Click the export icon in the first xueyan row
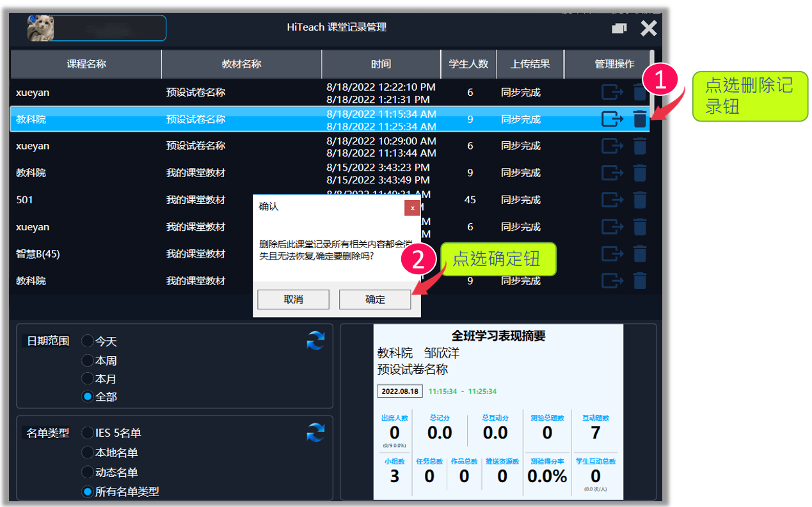Viewport: 812px width, 507px height. point(612,93)
